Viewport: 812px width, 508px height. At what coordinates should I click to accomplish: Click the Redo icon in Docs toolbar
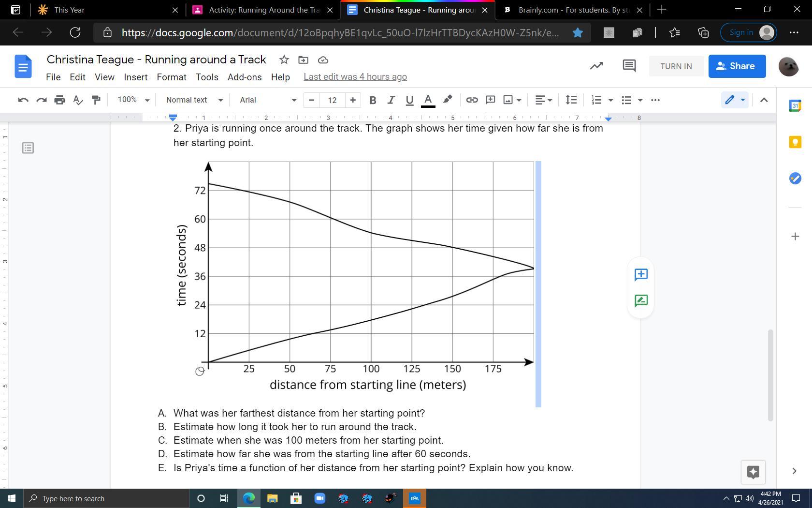[x=42, y=100]
